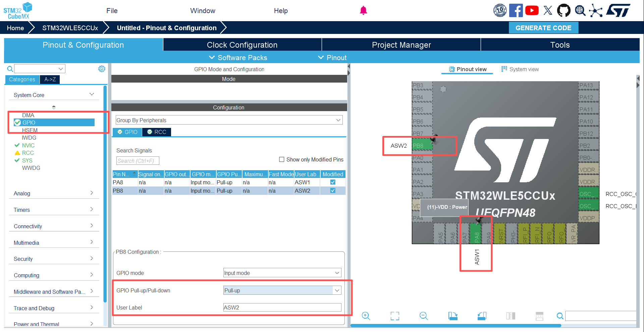Open the X (Twitter) icon link
644x332 pixels.
548,10
